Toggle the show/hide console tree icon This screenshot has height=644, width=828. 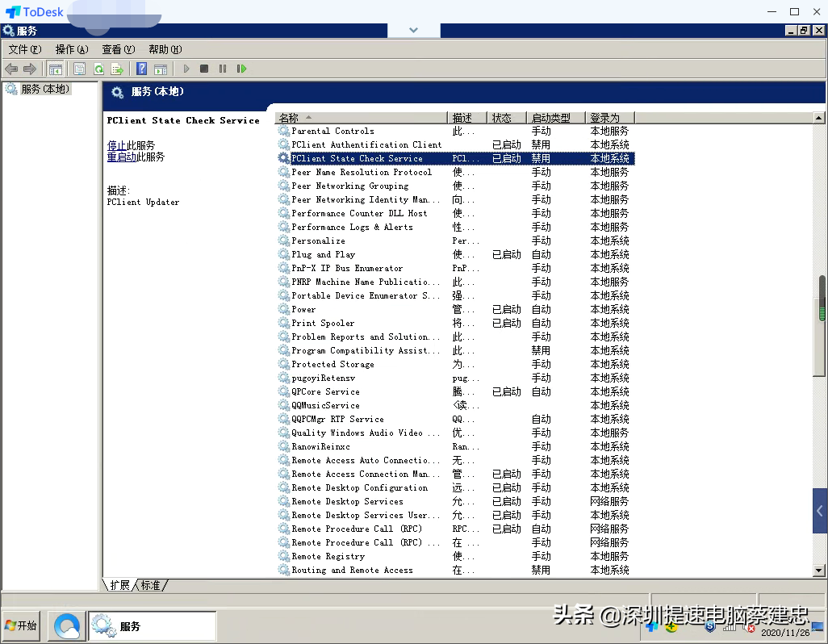click(x=56, y=69)
